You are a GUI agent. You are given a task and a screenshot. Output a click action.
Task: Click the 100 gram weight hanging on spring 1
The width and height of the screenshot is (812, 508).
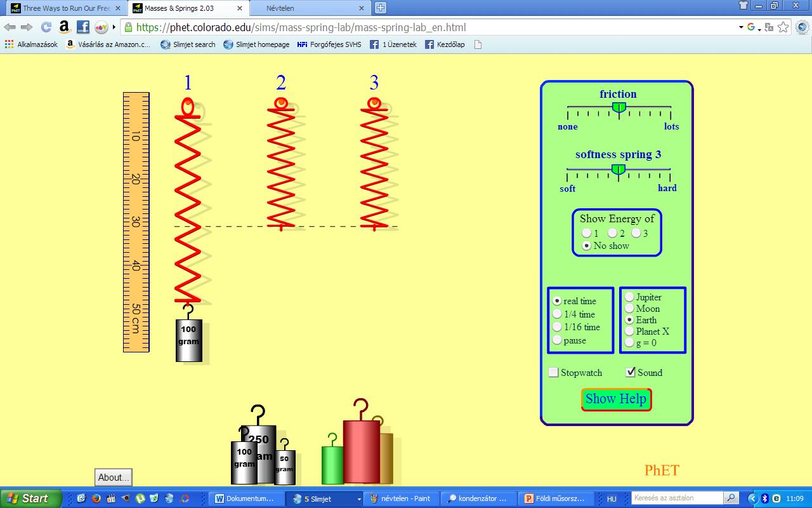(188, 340)
